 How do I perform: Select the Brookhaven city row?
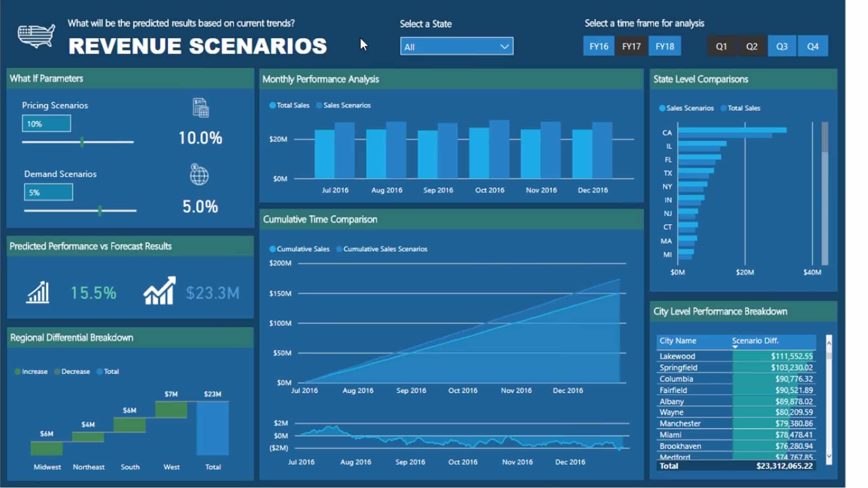736,446
